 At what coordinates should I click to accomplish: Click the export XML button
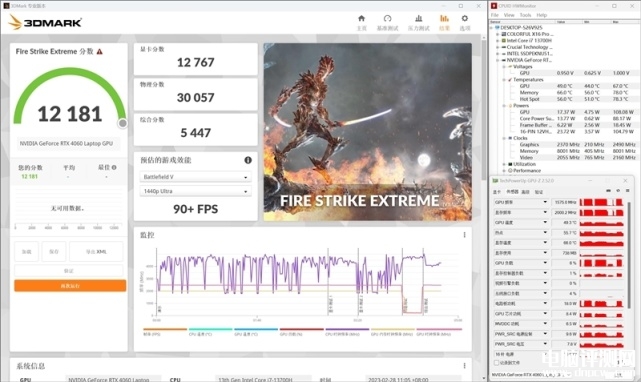click(96, 252)
